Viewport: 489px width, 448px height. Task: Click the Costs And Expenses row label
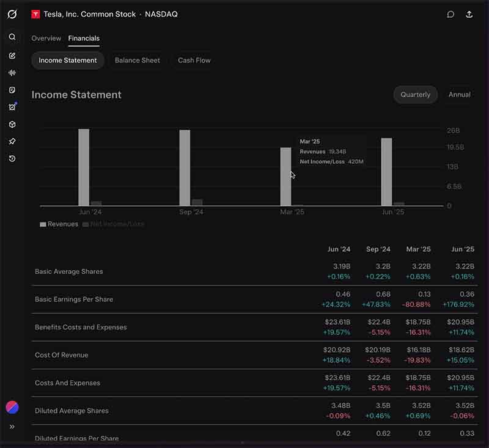pos(67,383)
